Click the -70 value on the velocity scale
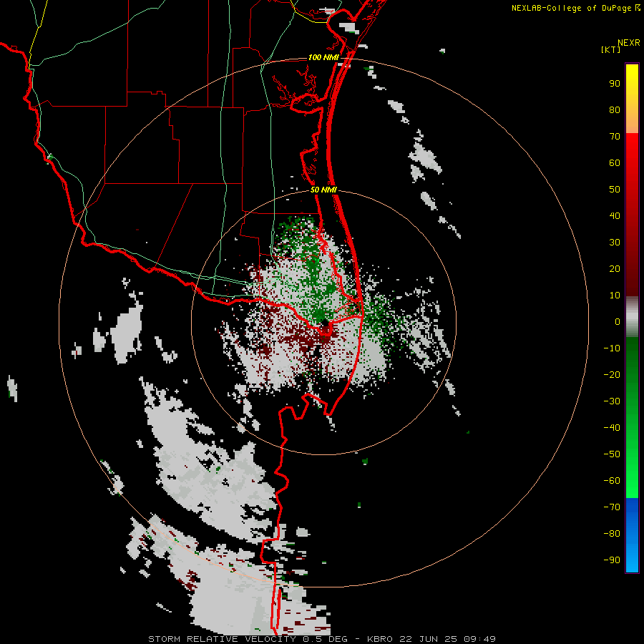Viewport: 644px width, 644px height. [612, 507]
